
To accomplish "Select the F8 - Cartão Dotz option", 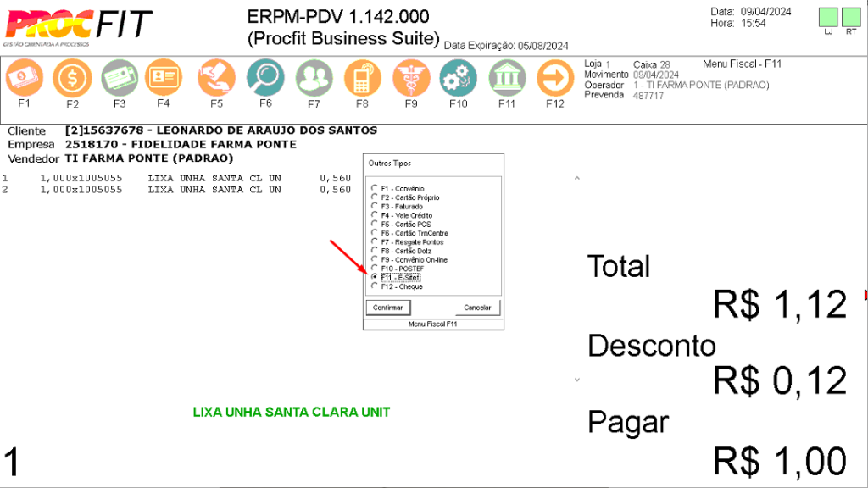I will [401, 251].
